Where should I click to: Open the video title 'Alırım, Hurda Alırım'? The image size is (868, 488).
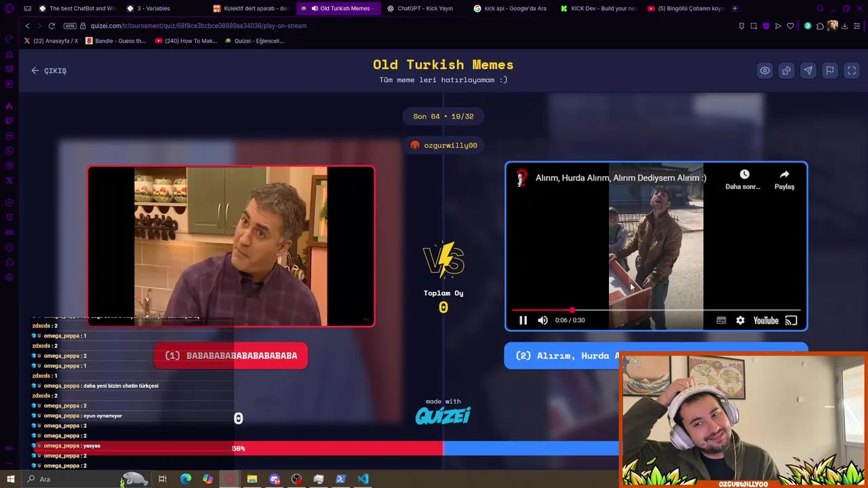coord(620,178)
